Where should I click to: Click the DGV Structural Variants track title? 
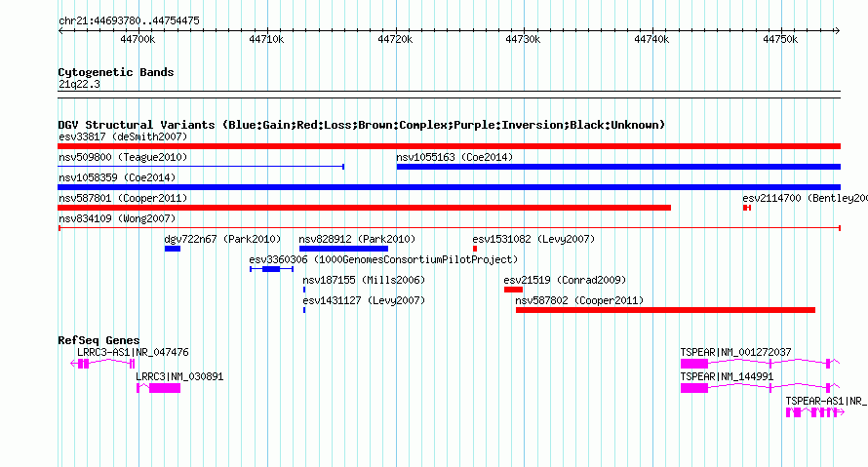pyautogui.click(x=362, y=125)
